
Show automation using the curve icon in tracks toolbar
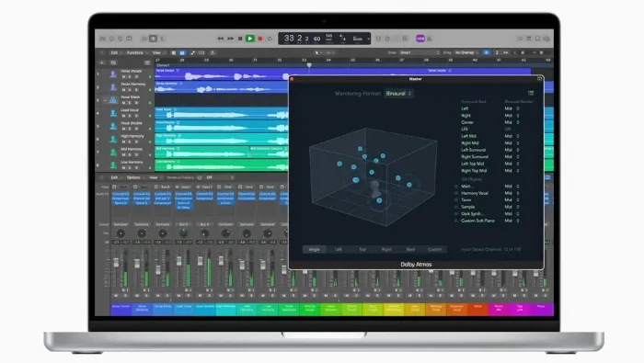(x=192, y=53)
